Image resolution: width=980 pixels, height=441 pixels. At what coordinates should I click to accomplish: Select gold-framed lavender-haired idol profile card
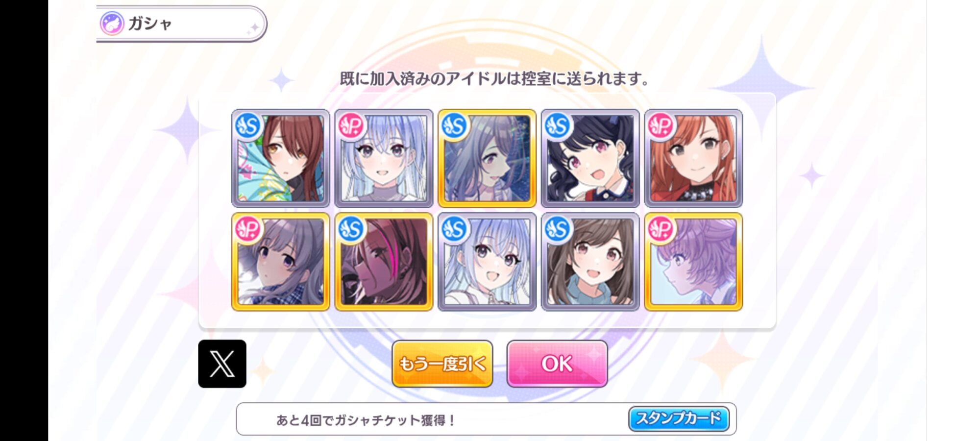(693, 262)
